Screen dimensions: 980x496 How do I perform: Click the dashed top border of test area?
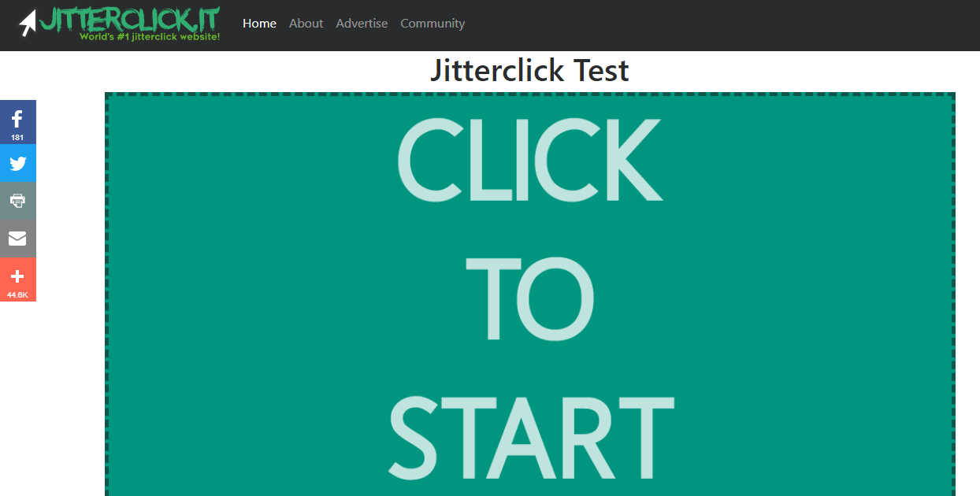click(529, 95)
